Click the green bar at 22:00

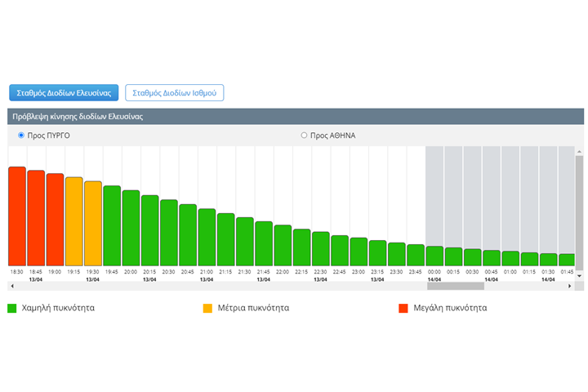pos(283,246)
